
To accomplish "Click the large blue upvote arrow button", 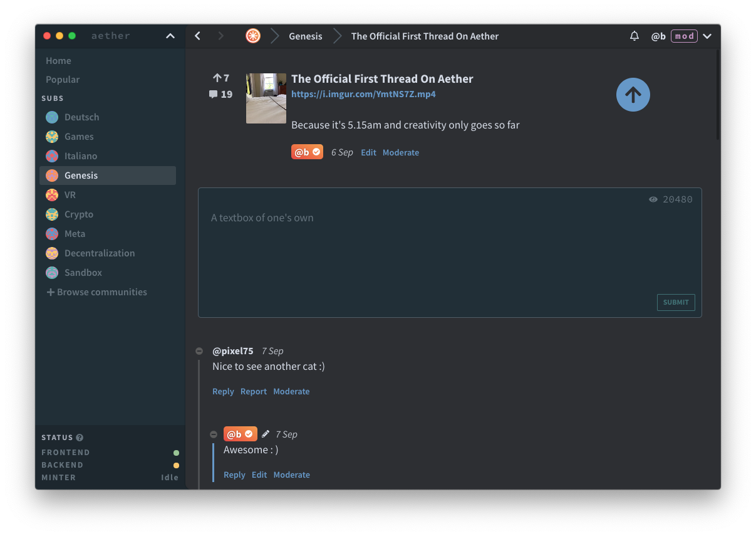I will click(x=633, y=95).
